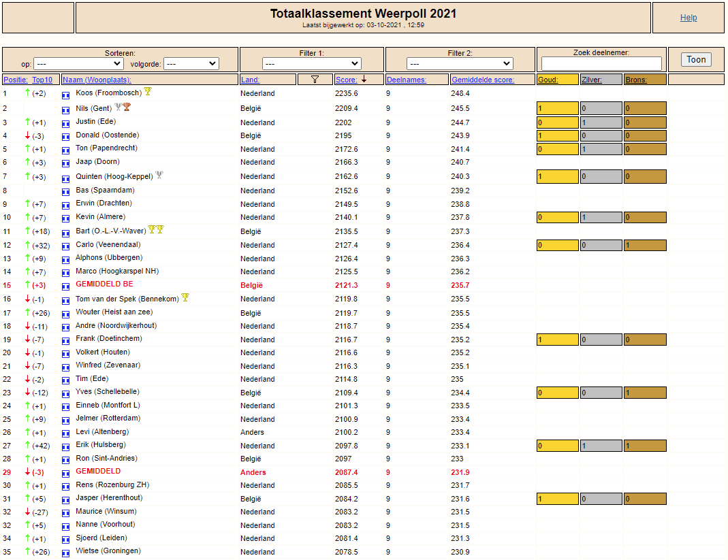Open the blue details icon for Wietse (Groningen)

click(x=65, y=553)
